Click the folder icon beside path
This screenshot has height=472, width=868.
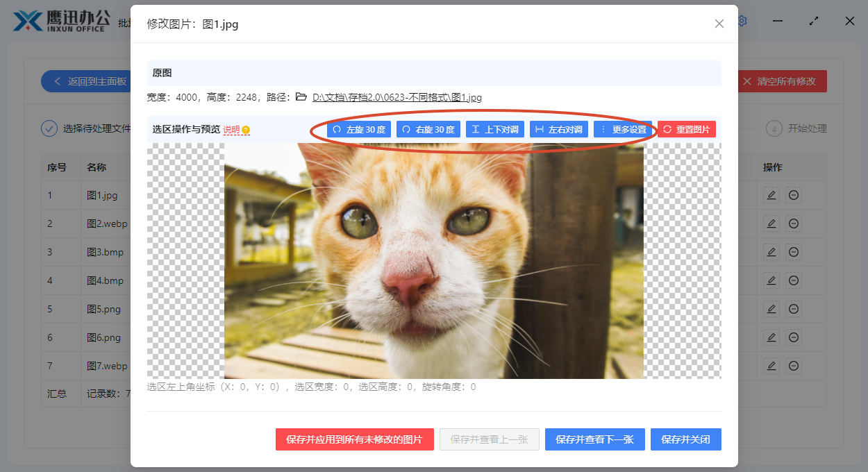[301, 97]
